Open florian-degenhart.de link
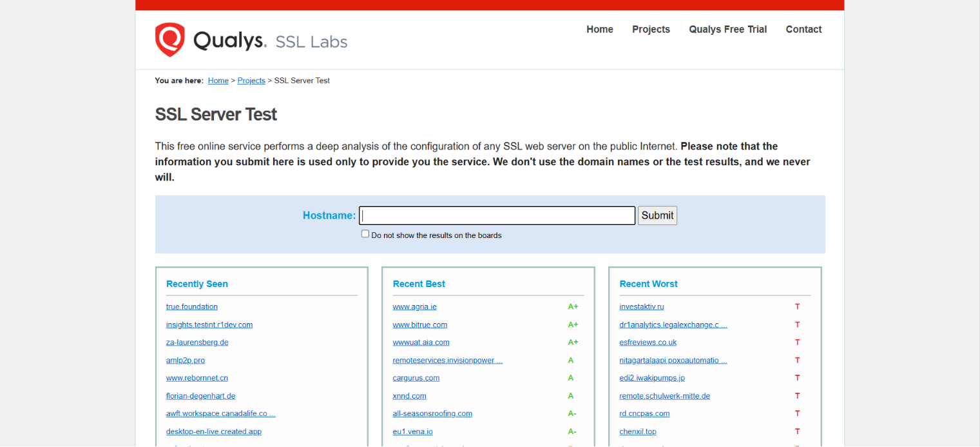Image resolution: width=980 pixels, height=447 pixels. tap(200, 395)
